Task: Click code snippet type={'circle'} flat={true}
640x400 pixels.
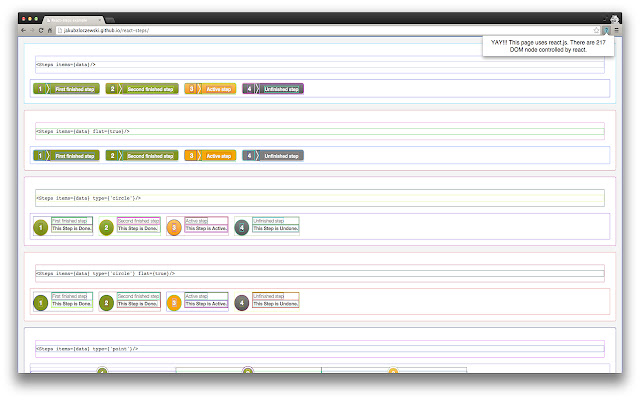Action: tap(105, 273)
